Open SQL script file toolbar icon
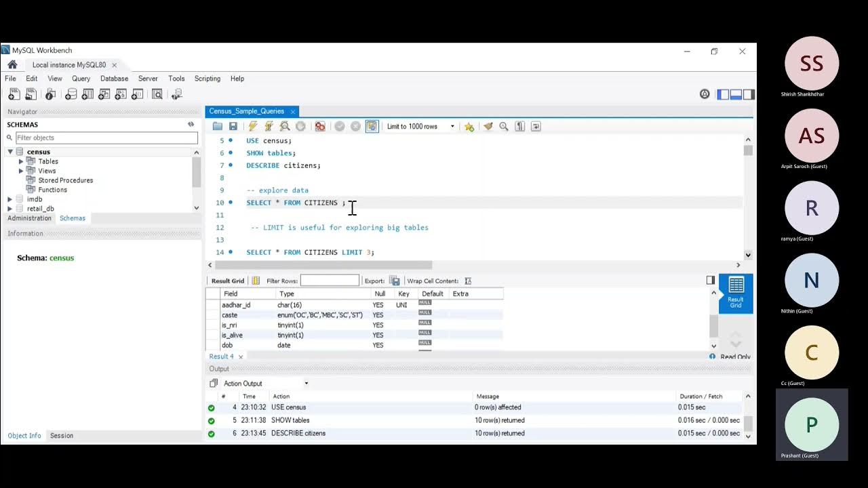This screenshot has width=868, height=488. 31,95
